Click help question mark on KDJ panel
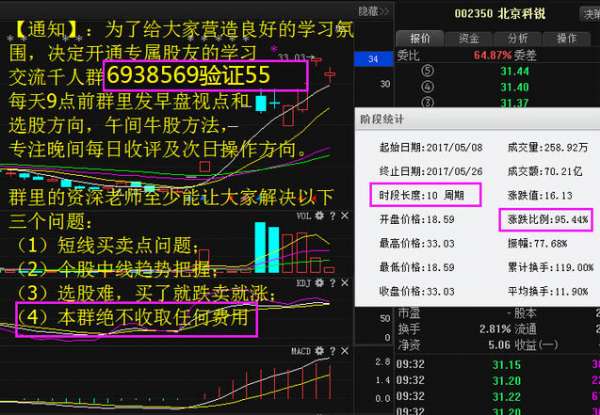This screenshot has width=600, height=415. point(334,284)
